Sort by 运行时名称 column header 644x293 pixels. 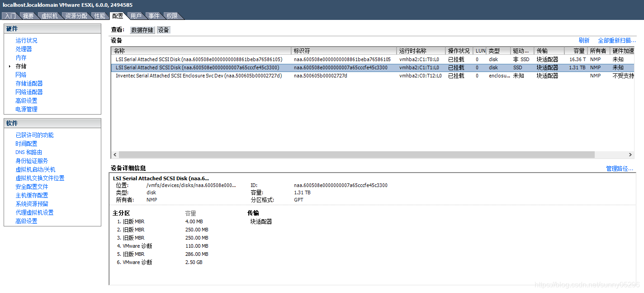[421, 51]
